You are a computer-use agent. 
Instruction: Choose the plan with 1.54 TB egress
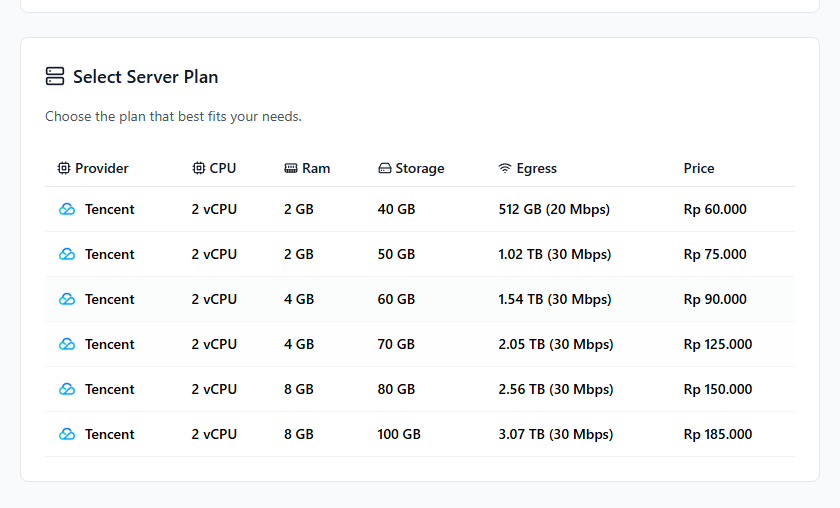pyautogui.click(x=420, y=299)
